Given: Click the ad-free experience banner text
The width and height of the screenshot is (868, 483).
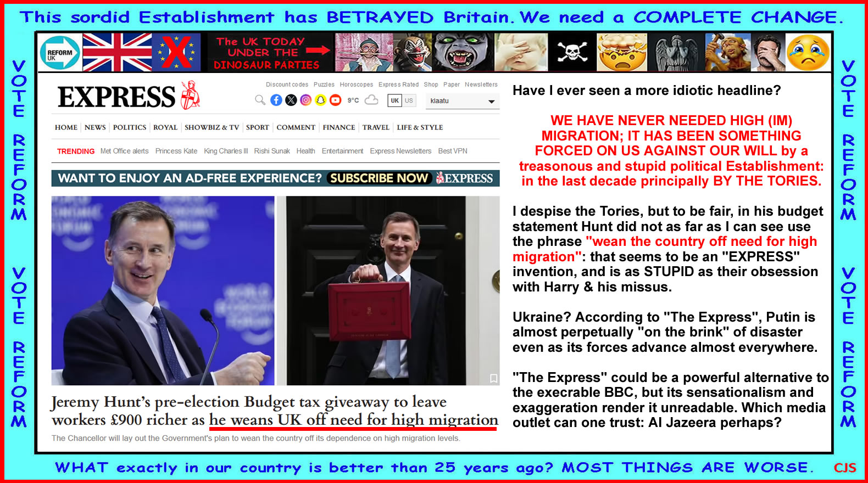Looking at the screenshot, I should (190, 178).
